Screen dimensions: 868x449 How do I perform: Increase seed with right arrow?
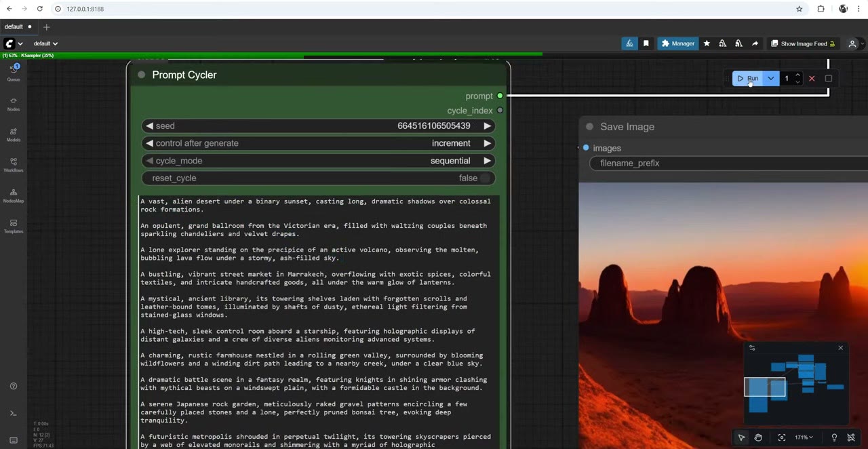click(487, 126)
